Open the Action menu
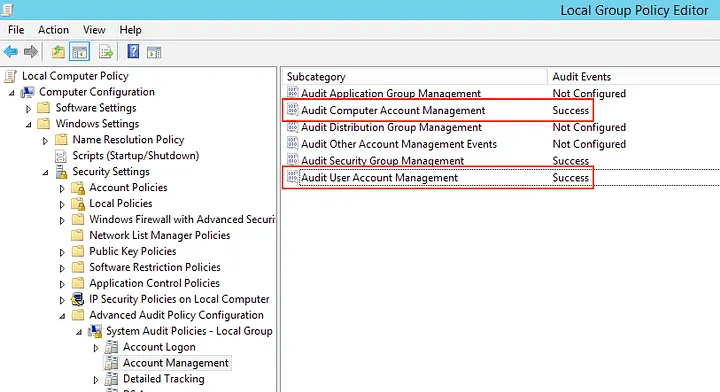 point(53,30)
